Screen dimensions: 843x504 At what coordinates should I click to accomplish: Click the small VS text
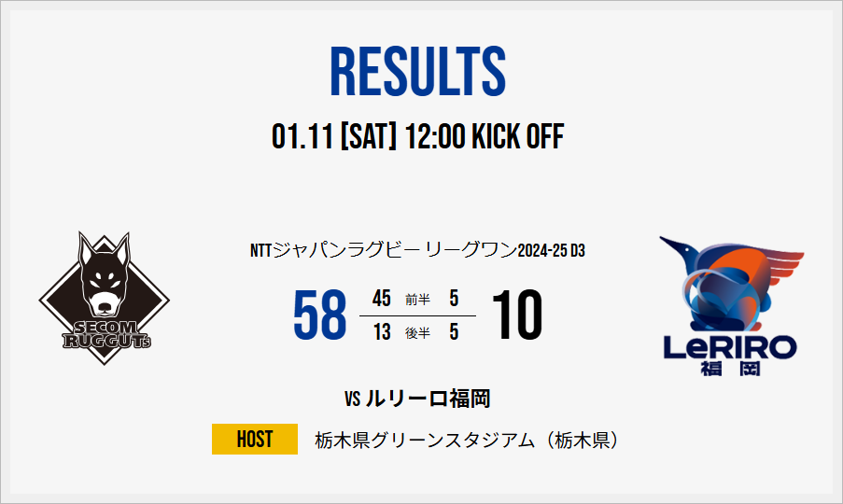point(352,400)
